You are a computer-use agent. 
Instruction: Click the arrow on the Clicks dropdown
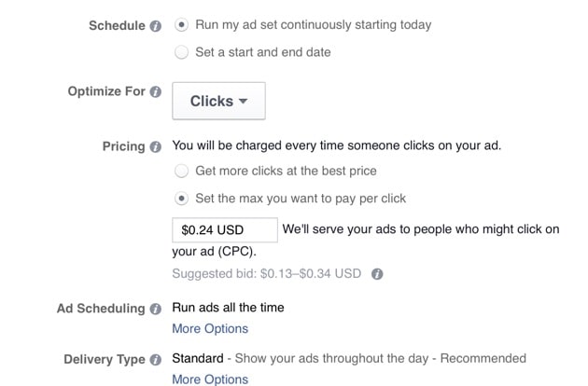(243, 102)
